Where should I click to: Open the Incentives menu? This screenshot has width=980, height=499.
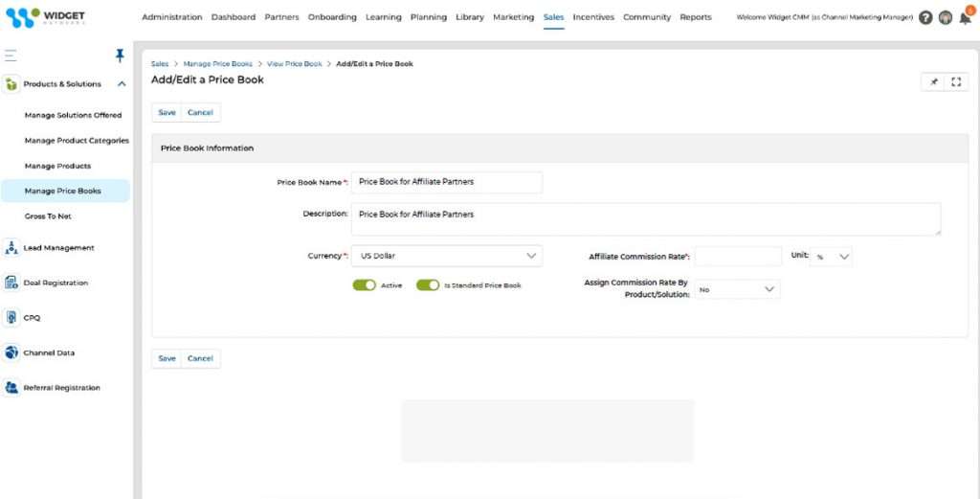[x=593, y=17]
